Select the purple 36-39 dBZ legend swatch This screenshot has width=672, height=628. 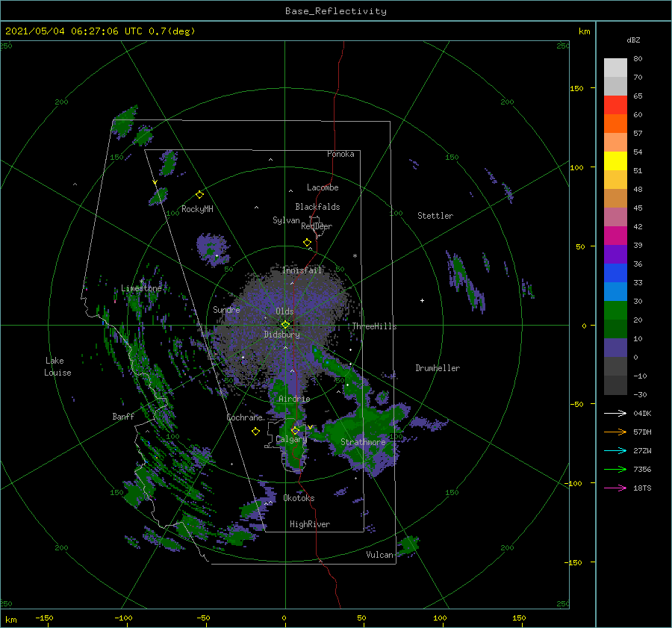coord(615,254)
